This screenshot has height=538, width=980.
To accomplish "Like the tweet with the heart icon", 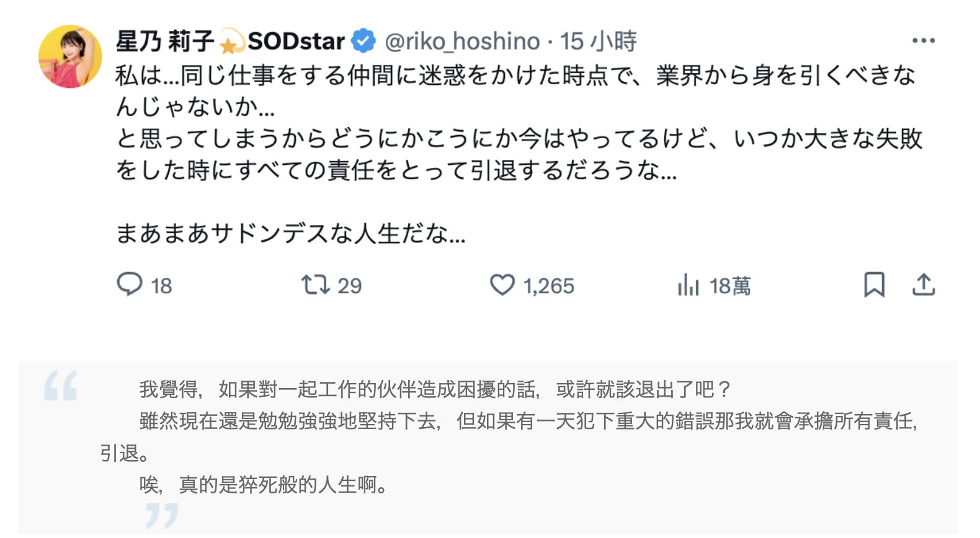I will click(502, 285).
